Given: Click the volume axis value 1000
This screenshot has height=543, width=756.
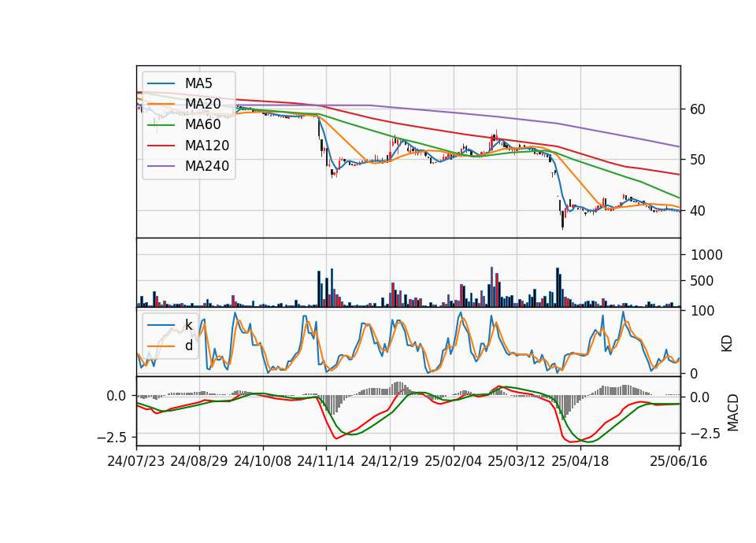Looking at the screenshot, I should (x=706, y=255).
